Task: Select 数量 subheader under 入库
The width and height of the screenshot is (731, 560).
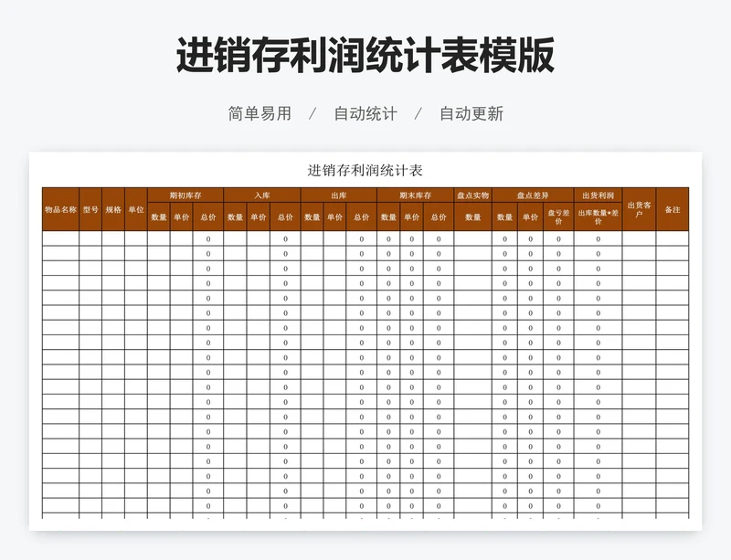Action: coord(235,217)
